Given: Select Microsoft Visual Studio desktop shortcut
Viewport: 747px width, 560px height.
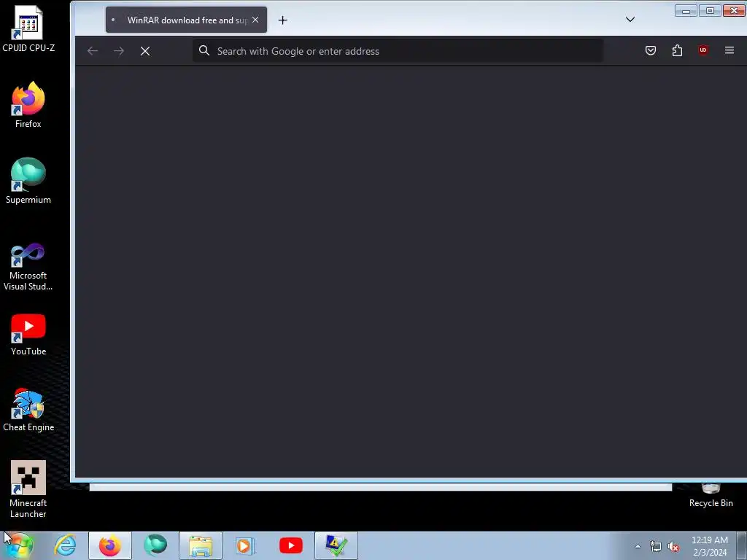Looking at the screenshot, I should pyautogui.click(x=28, y=267).
